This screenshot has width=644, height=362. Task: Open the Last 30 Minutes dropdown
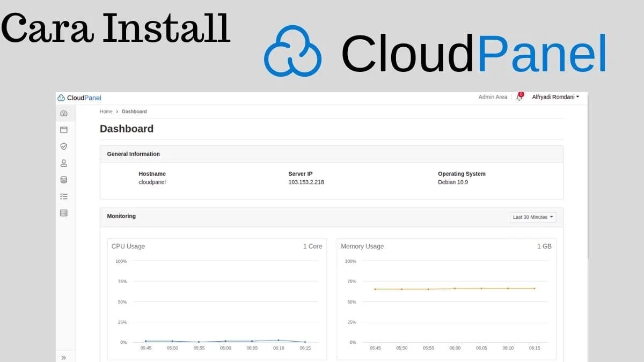coord(532,217)
